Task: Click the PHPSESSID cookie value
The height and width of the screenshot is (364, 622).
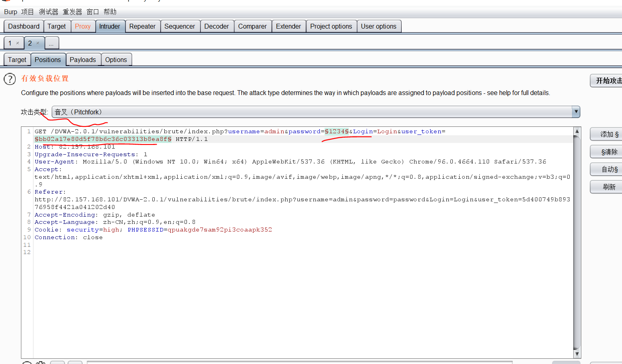Action: (x=220, y=230)
